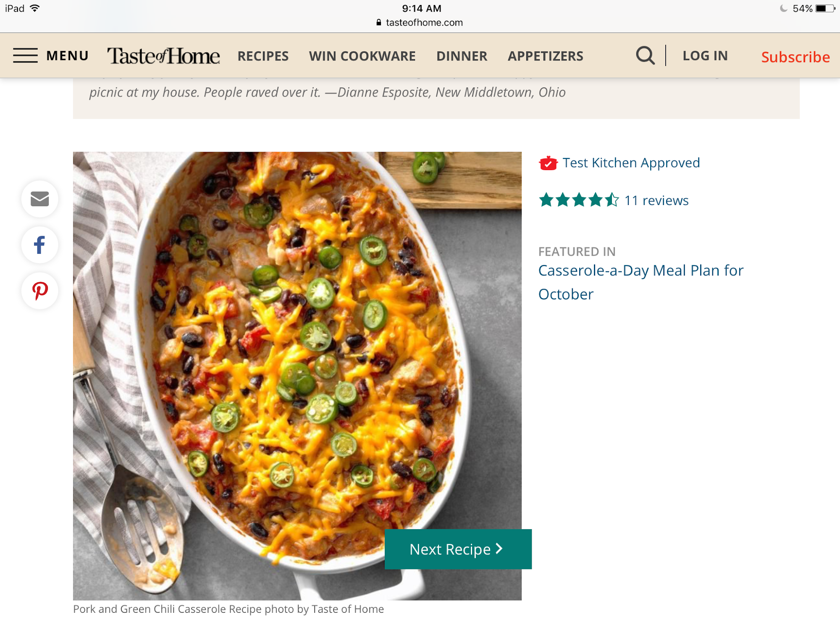Image resolution: width=840 pixels, height=630 pixels.
Task: Tap the lock icon beside tasteofhome.com
Action: coord(379,22)
